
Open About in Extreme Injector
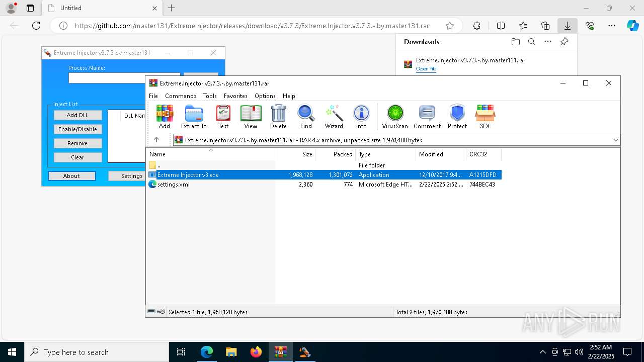point(71,176)
